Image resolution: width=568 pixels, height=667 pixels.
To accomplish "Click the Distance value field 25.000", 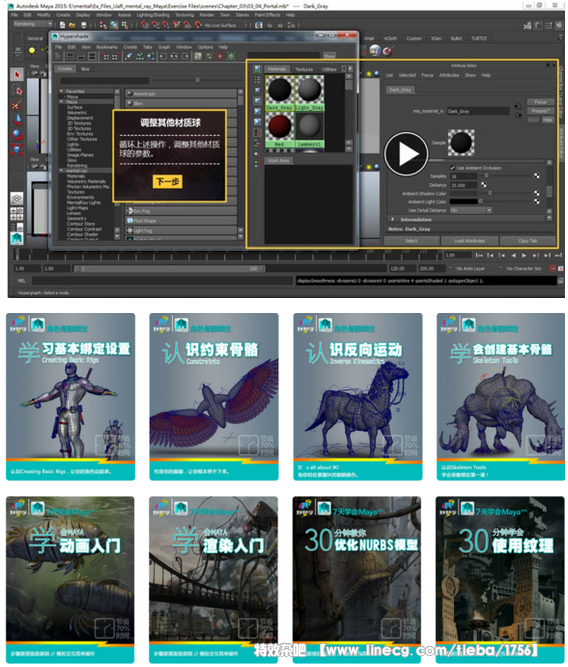I will [x=464, y=185].
